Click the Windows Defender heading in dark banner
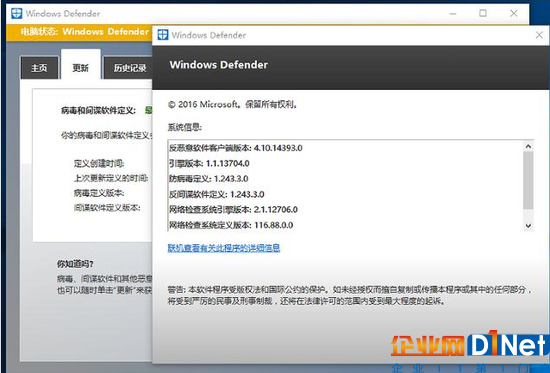The width and height of the screenshot is (550, 373). [x=219, y=65]
